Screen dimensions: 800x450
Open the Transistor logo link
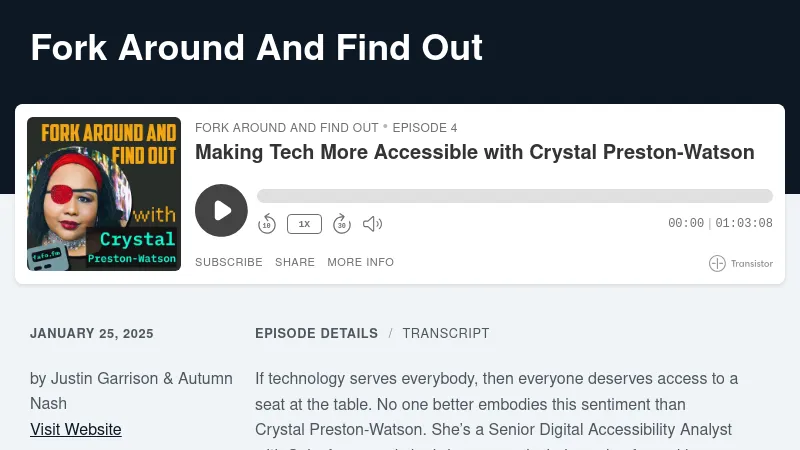(741, 264)
